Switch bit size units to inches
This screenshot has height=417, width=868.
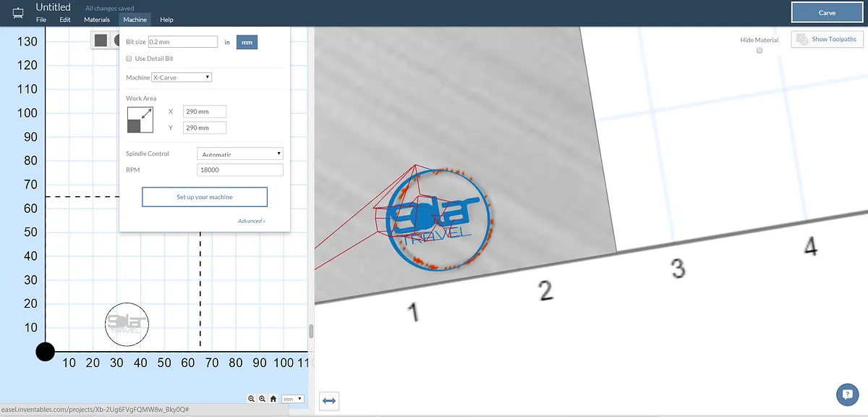click(x=227, y=43)
